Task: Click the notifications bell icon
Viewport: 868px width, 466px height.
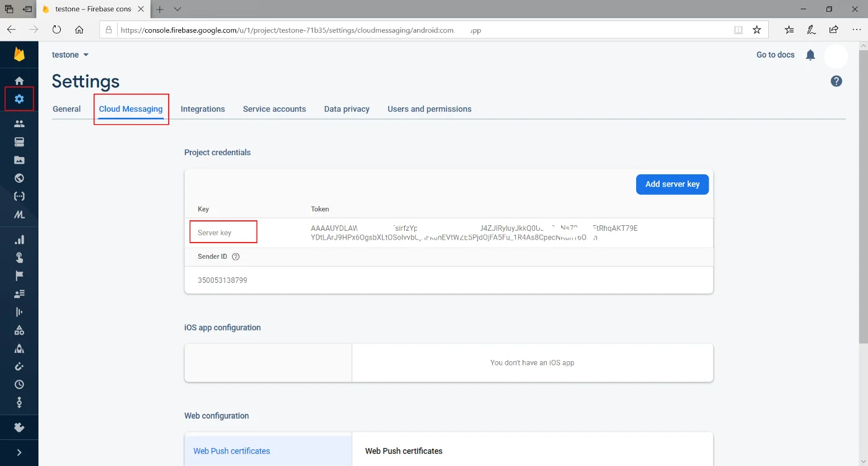Action: click(x=810, y=55)
